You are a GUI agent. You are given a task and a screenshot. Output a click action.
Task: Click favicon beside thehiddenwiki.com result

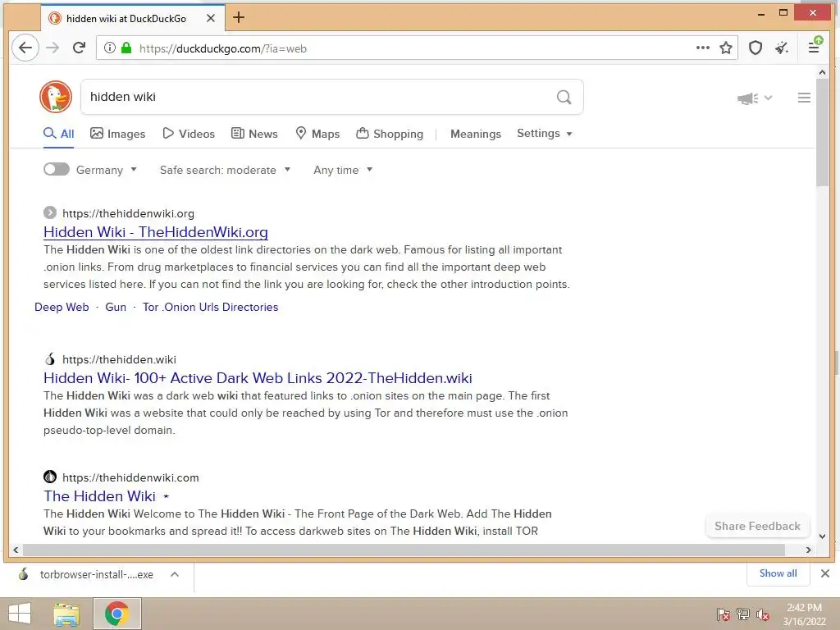pos(50,477)
